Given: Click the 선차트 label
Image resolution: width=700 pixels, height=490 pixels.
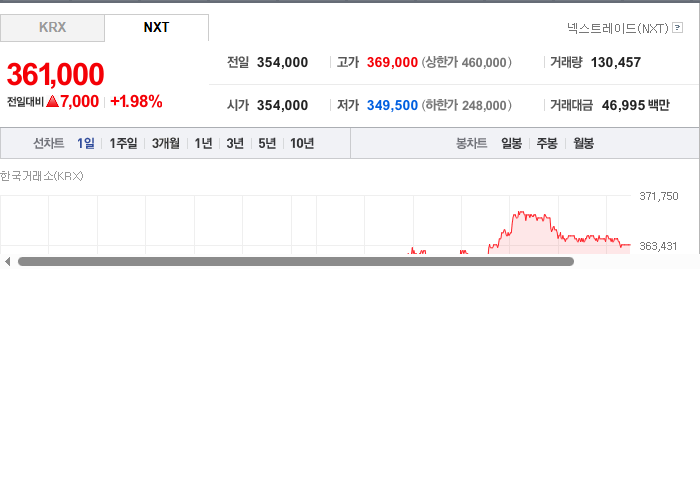Looking at the screenshot, I should 49,143.
